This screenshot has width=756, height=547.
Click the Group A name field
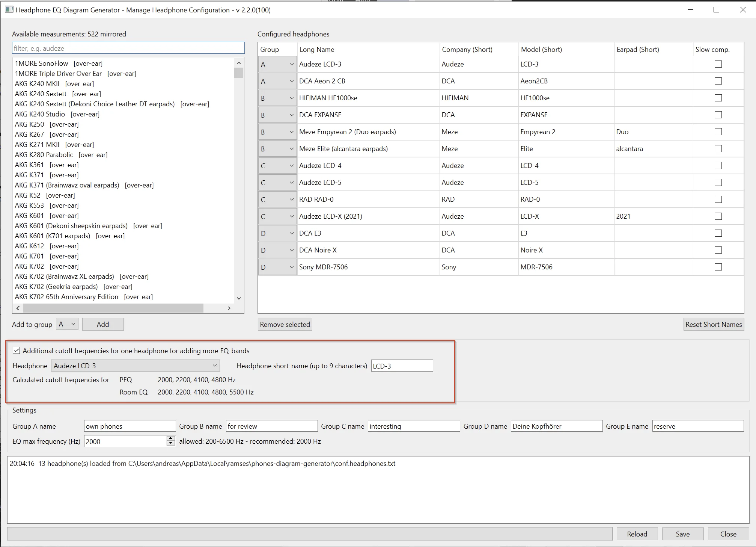coord(130,426)
